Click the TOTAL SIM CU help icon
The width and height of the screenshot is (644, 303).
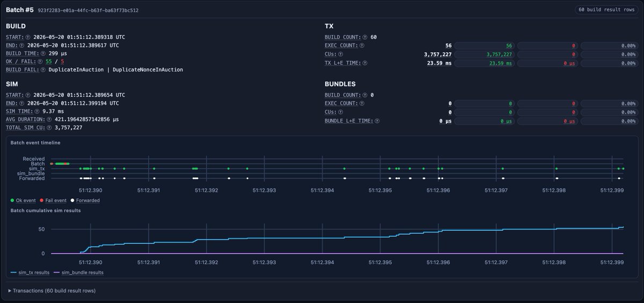point(50,127)
